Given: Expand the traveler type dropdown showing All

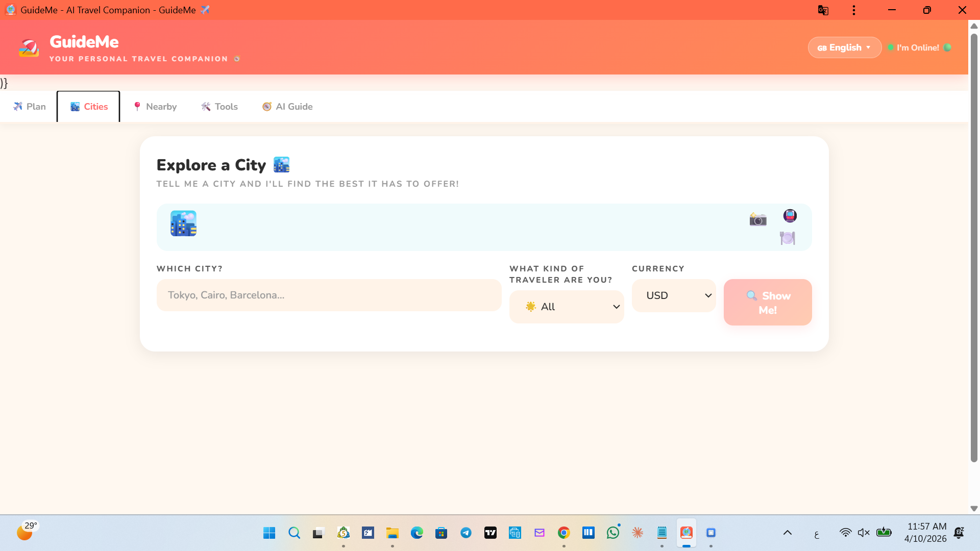Looking at the screenshot, I should coord(567,306).
